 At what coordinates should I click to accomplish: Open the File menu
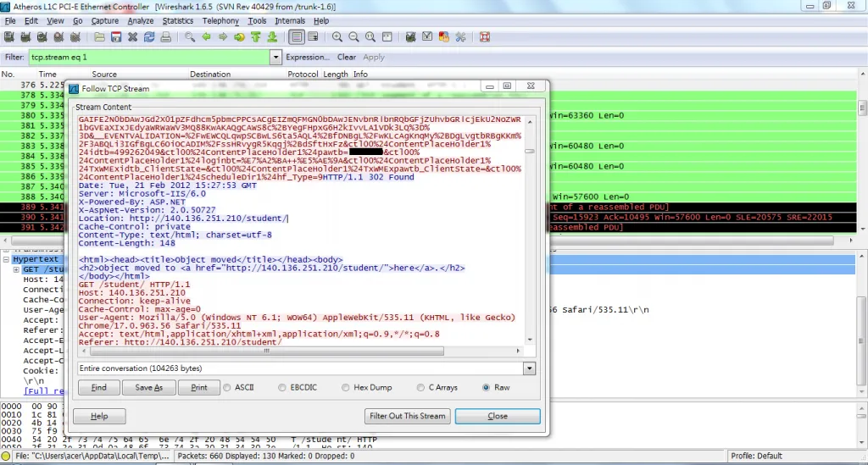point(10,20)
